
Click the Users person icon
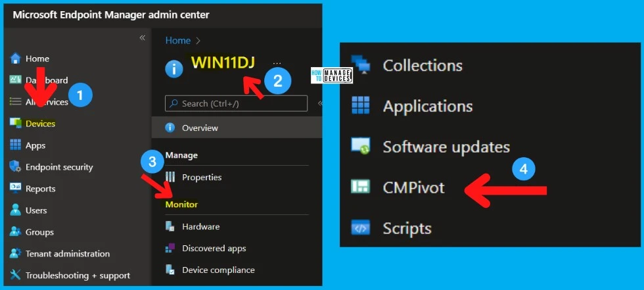[15, 210]
